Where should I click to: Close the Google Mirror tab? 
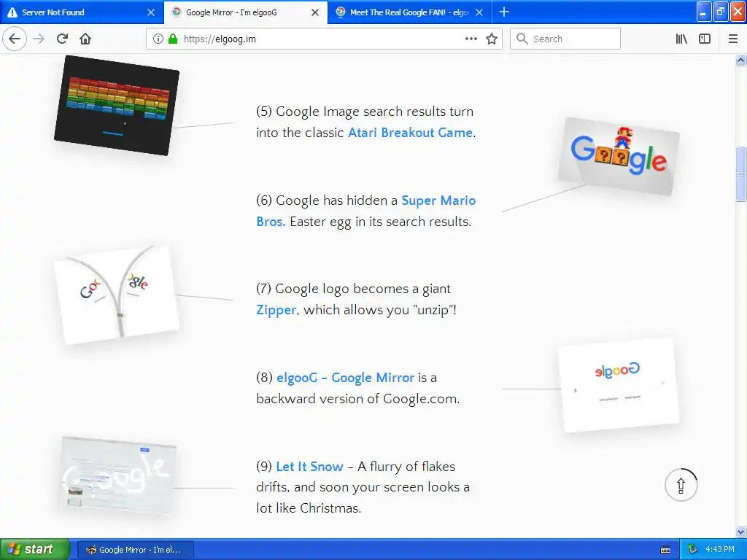pos(315,12)
